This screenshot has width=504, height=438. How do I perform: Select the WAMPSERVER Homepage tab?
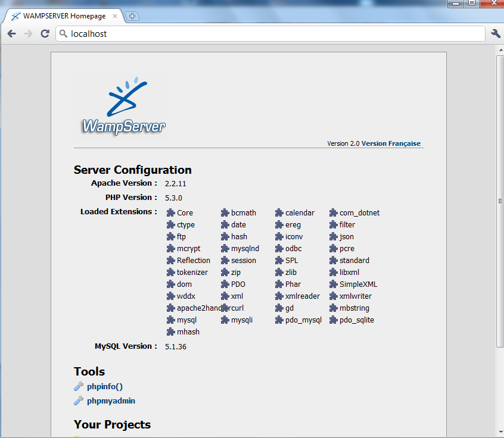click(x=64, y=15)
